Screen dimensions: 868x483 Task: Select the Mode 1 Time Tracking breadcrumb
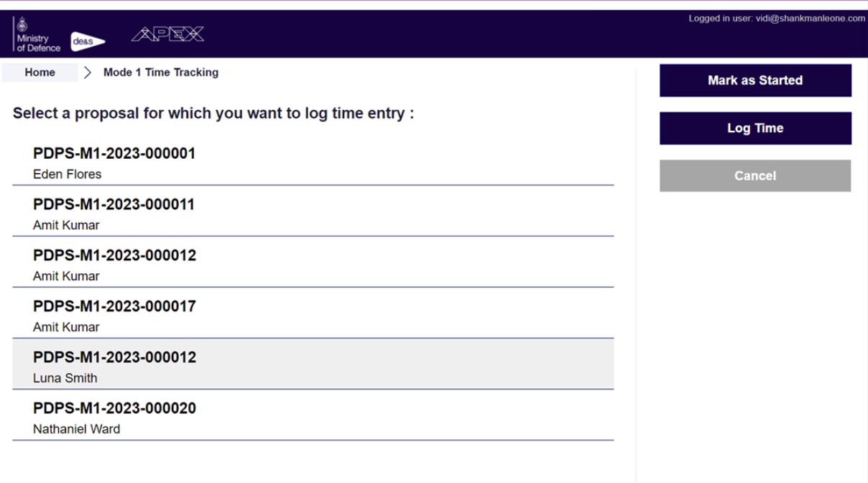click(x=160, y=72)
